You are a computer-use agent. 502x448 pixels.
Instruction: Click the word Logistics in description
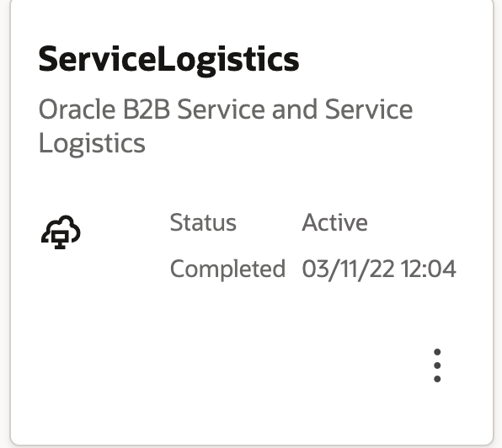[x=92, y=144]
